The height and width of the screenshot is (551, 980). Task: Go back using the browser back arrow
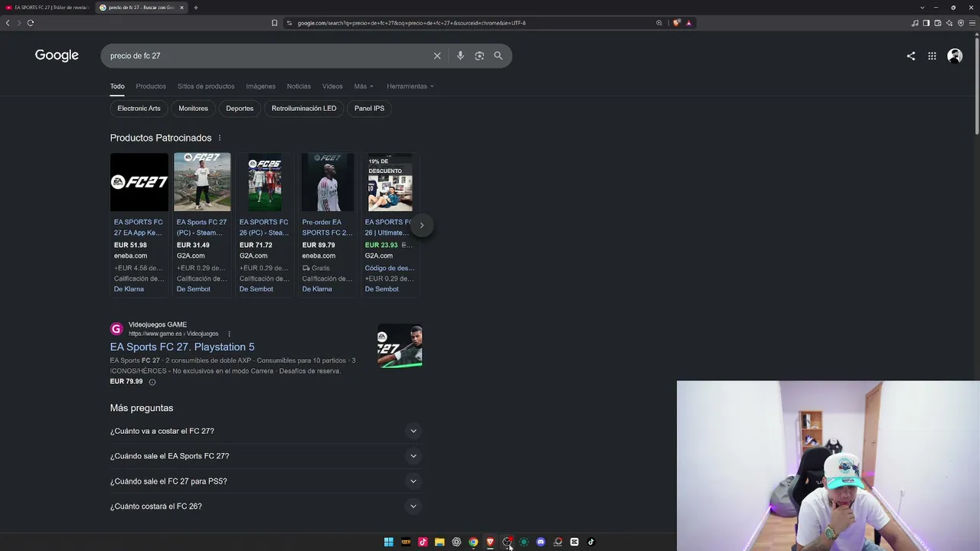click(8, 23)
